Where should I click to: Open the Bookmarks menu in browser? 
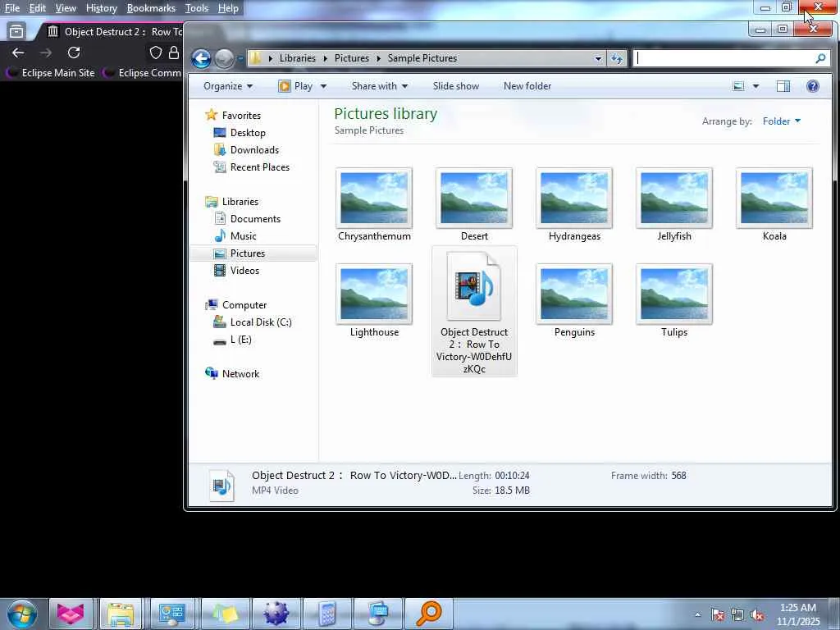(151, 8)
